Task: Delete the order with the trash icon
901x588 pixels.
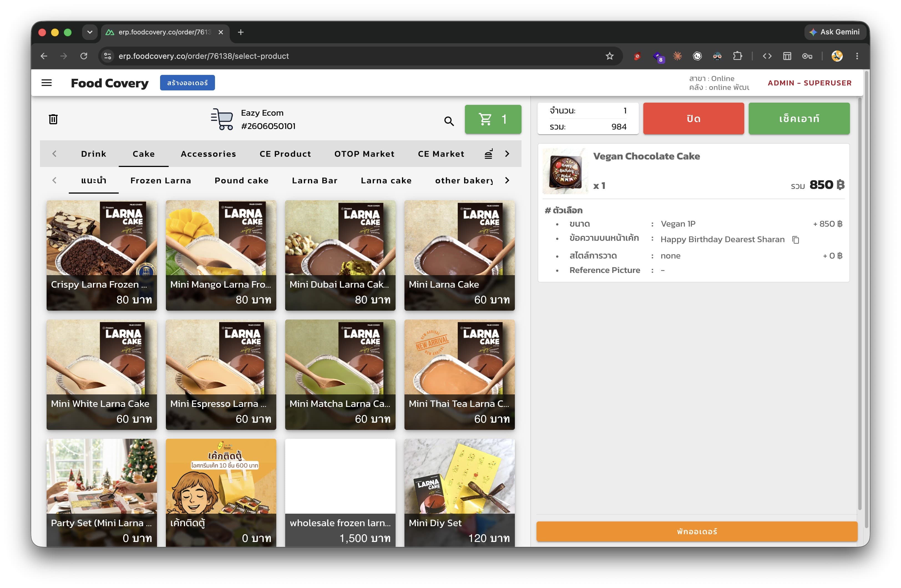Action: 53,119
